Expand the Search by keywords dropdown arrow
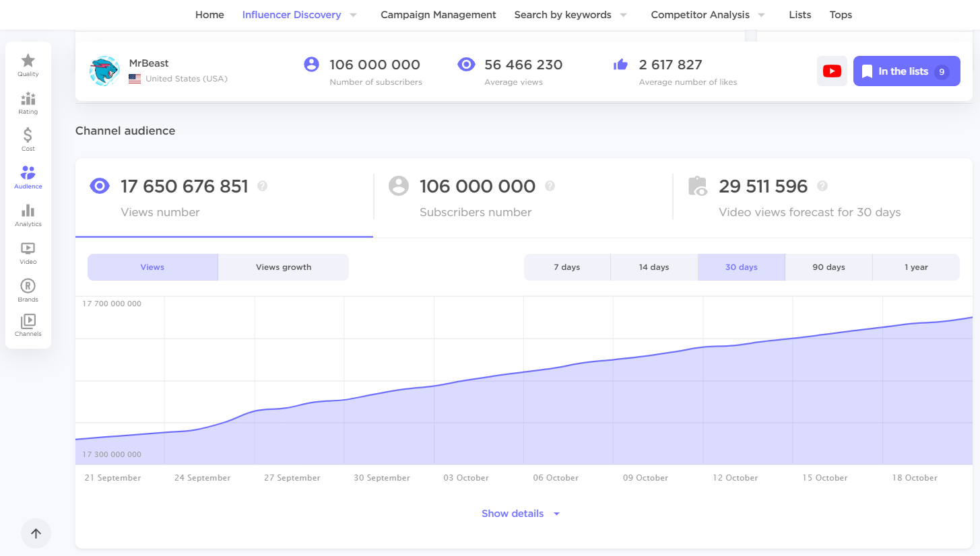The image size is (980, 556). click(624, 15)
